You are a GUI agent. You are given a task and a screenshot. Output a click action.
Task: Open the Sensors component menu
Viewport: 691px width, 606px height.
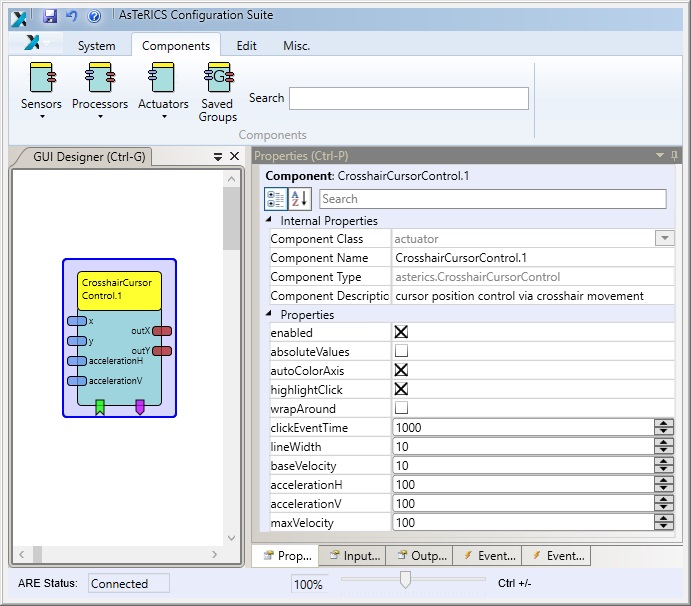click(41, 90)
